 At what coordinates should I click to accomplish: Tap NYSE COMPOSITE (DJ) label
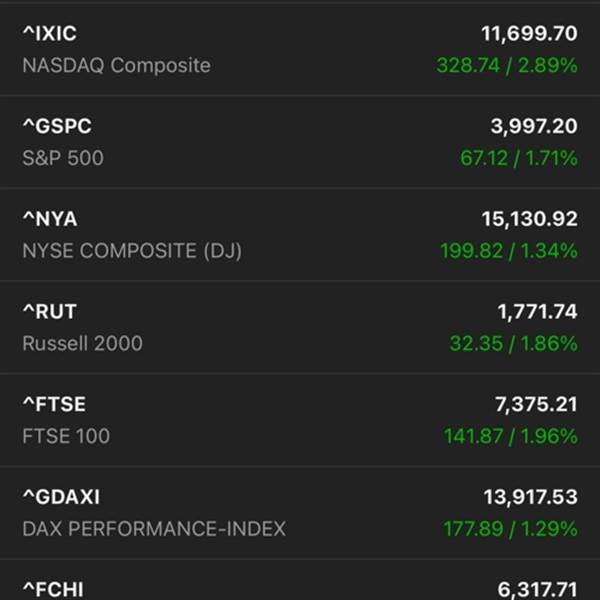[x=132, y=251]
